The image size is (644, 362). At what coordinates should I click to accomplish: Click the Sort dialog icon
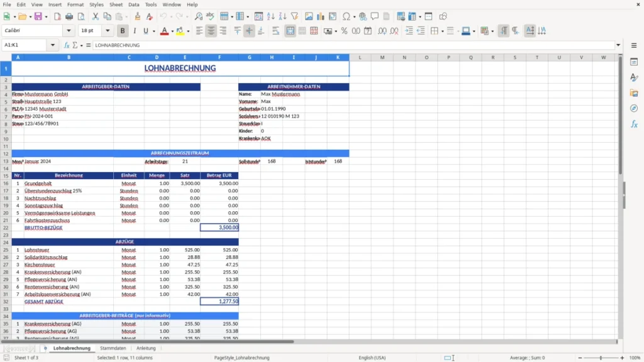[258, 16]
